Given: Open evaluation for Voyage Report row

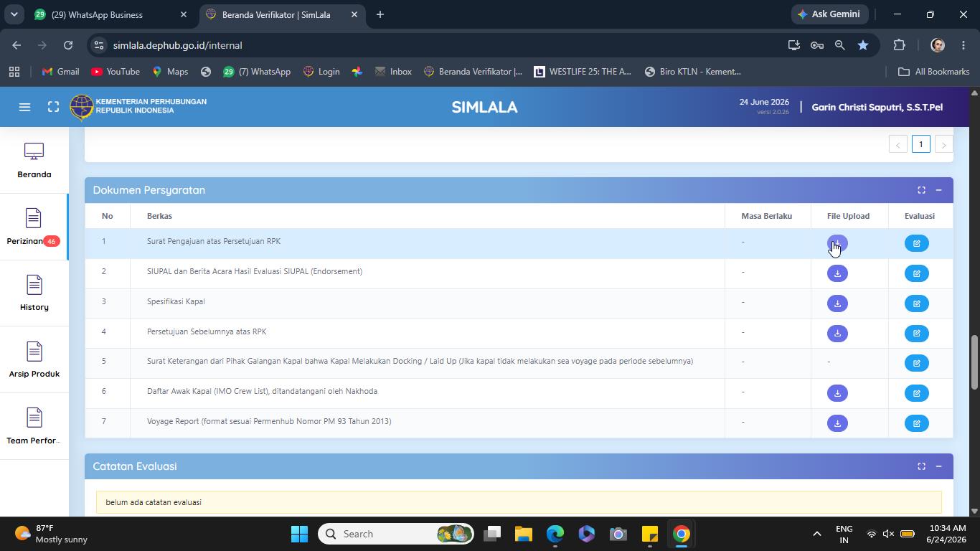Looking at the screenshot, I should [916, 423].
